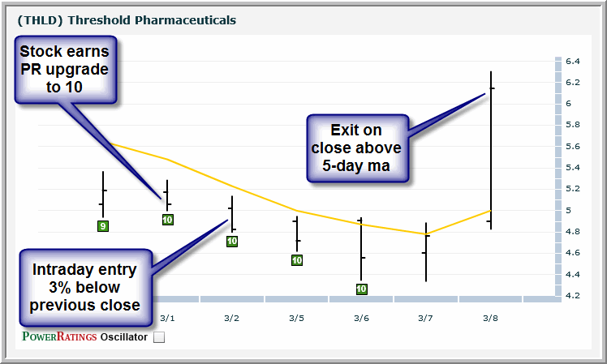Viewport: 607px width, 364px height.
Task: Click the 6.4 price axis label
Action: (x=573, y=62)
